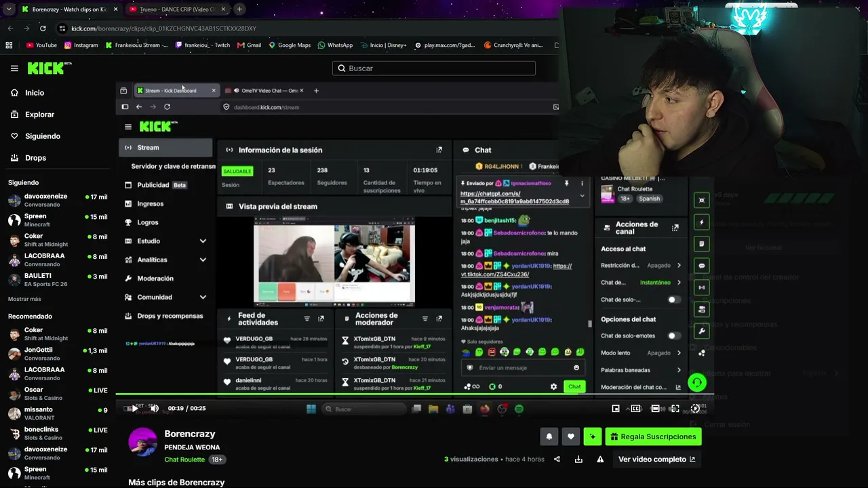The width and height of the screenshot is (868, 488).
Task: Switch to the Trueno DANCE CRIP tab
Action: point(178,9)
